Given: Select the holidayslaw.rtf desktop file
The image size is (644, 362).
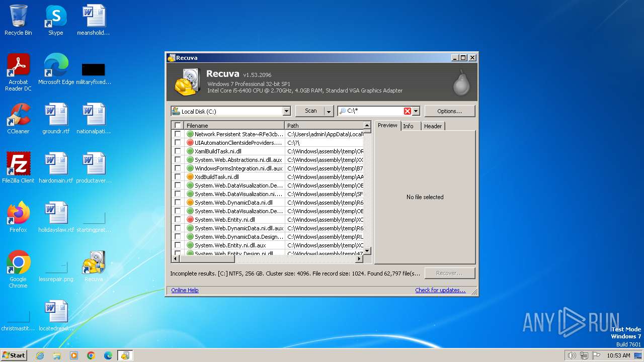Looking at the screenshot, I should pyautogui.click(x=56, y=217).
